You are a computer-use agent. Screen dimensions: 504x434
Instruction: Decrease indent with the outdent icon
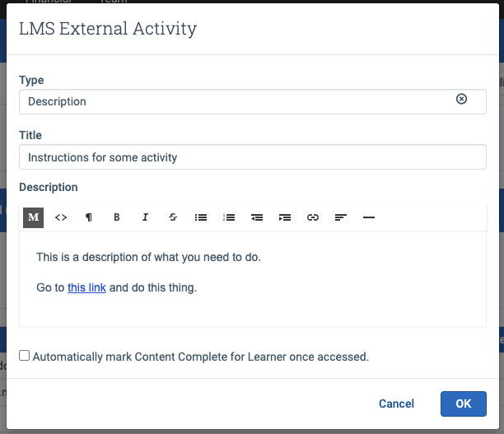(257, 217)
